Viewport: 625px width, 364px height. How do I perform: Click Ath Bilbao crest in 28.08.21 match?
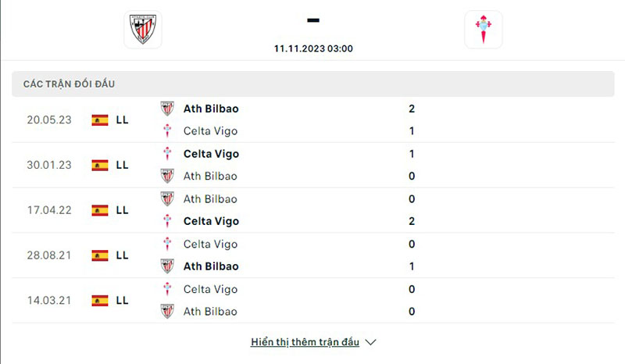(167, 266)
